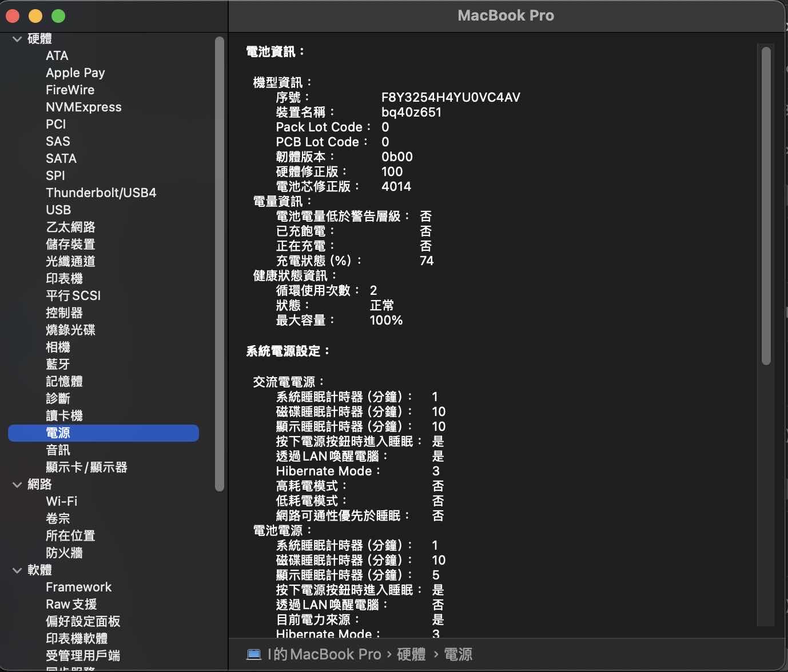Open the 記憶體 memory item
This screenshot has width=788, height=672.
pyautogui.click(x=64, y=381)
